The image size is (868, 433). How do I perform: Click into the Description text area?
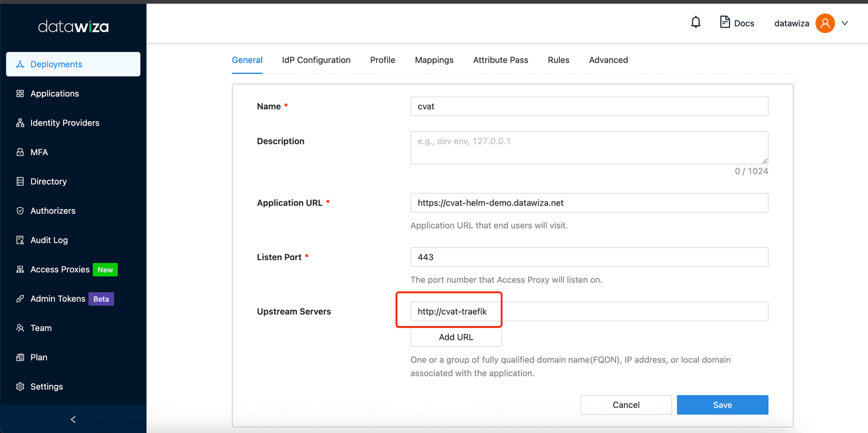pyautogui.click(x=589, y=148)
